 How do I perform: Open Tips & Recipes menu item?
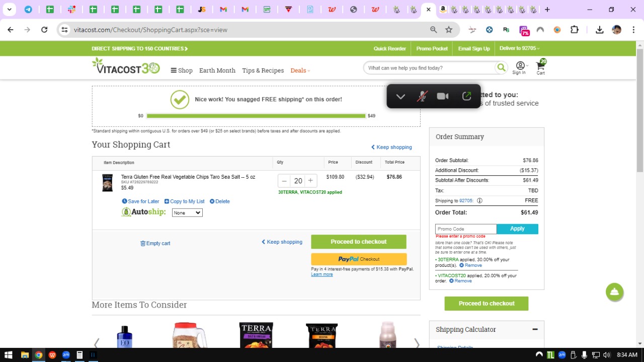(x=263, y=70)
